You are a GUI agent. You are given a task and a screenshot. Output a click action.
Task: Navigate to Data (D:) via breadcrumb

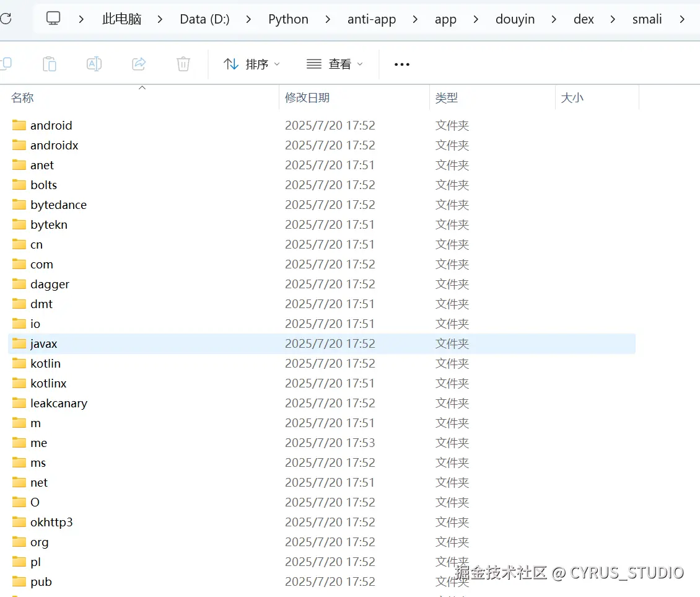coord(204,19)
